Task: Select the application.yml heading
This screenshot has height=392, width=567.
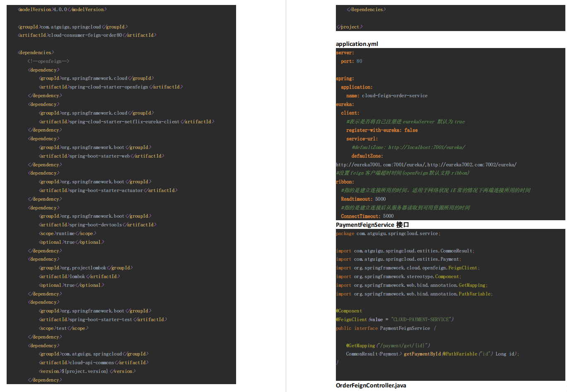Action: [x=357, y=44]
